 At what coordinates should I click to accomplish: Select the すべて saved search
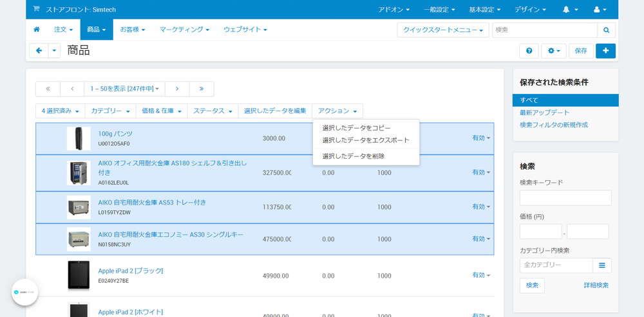565,100
